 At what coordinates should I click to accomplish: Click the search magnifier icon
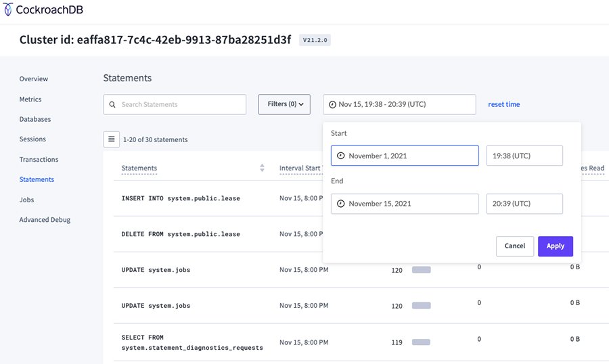point(112,105)
